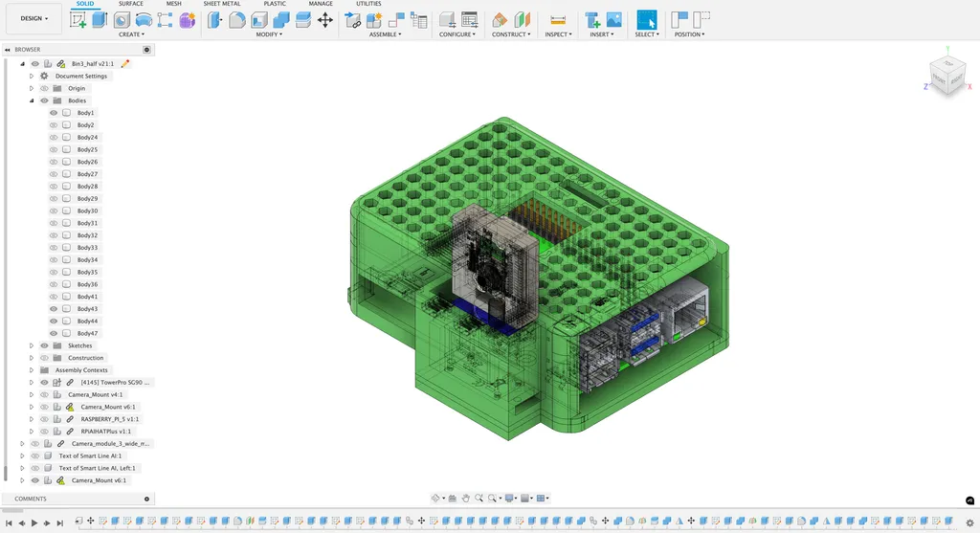980x533 pixels.
Task: Switch to the UTILITIES tab
Action: [368, 4]
